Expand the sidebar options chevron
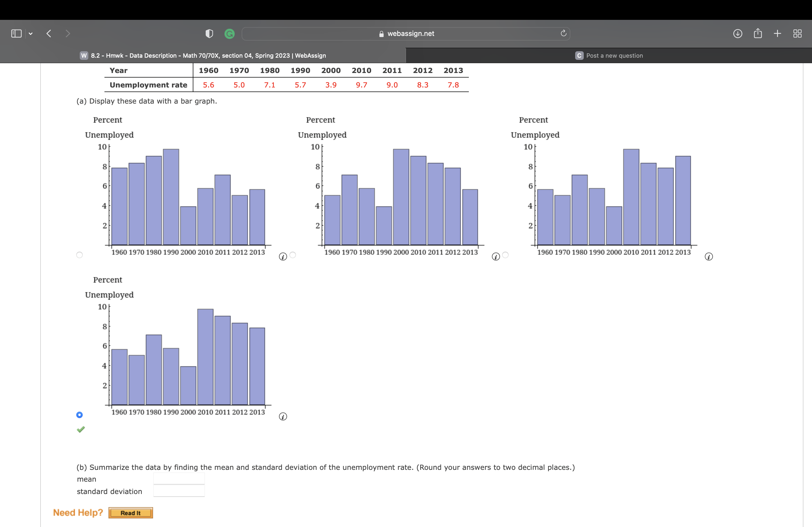 (x=31, y=33)
